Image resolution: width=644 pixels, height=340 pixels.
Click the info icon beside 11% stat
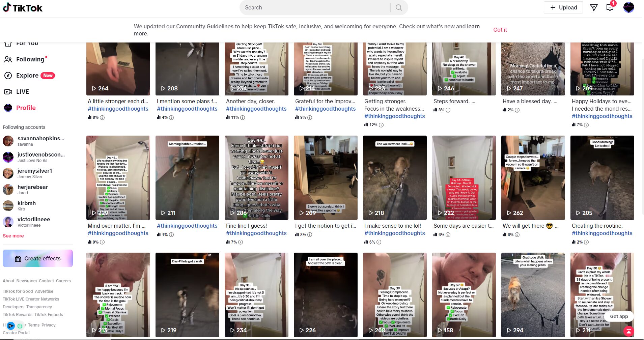pos(243,117)
